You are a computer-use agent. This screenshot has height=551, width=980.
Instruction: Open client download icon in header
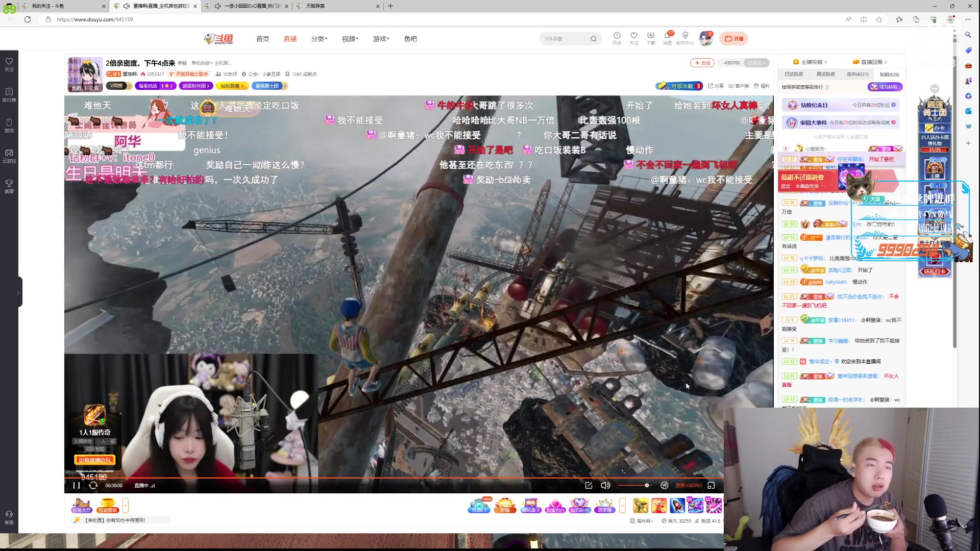651,38
